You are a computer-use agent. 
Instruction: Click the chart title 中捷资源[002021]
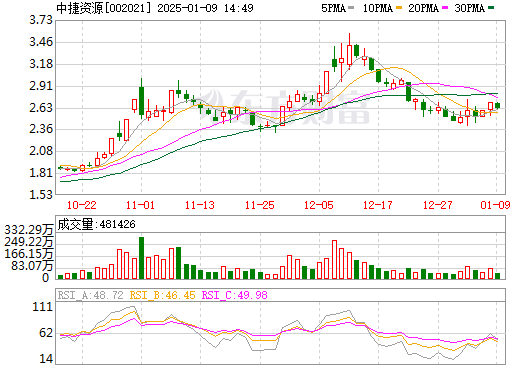[104, 8]
